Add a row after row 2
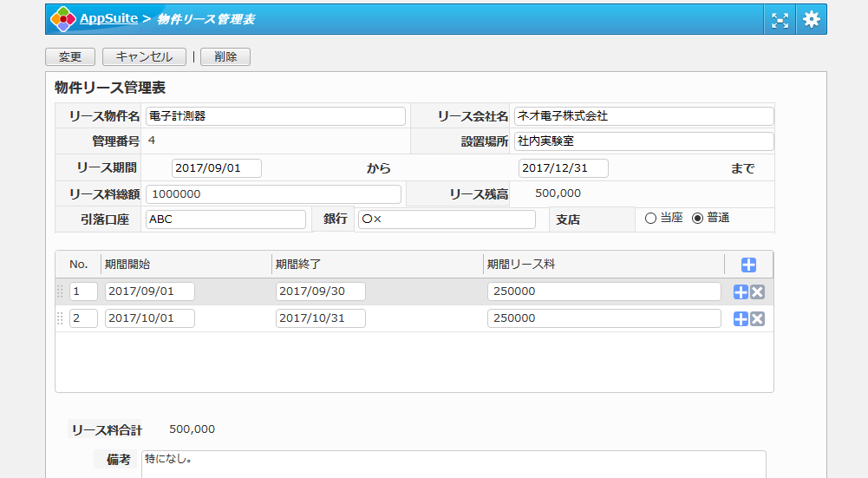The width and height of the screenshot is (868, 478). (x=741, y=319)
